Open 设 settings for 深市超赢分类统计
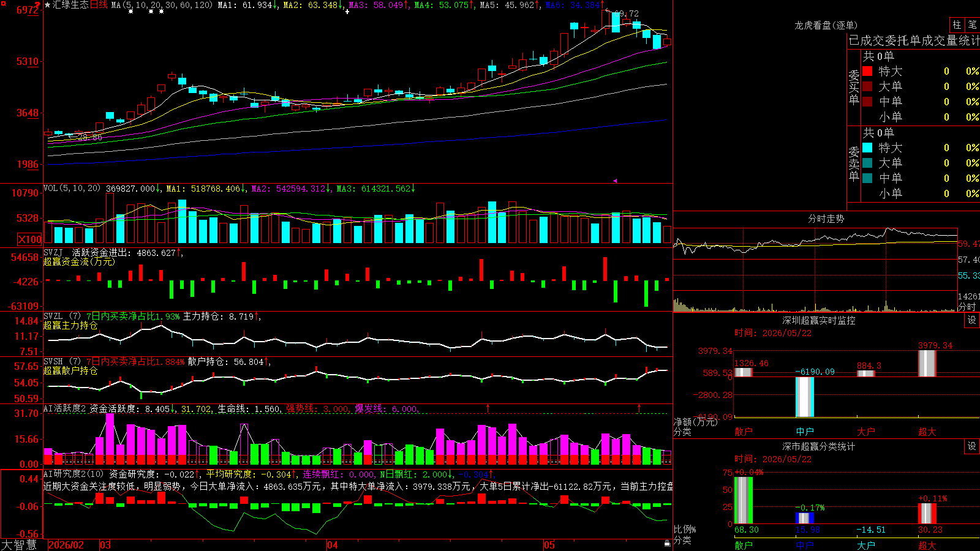This screenshot has width=980, height=551. coord(972,446)
